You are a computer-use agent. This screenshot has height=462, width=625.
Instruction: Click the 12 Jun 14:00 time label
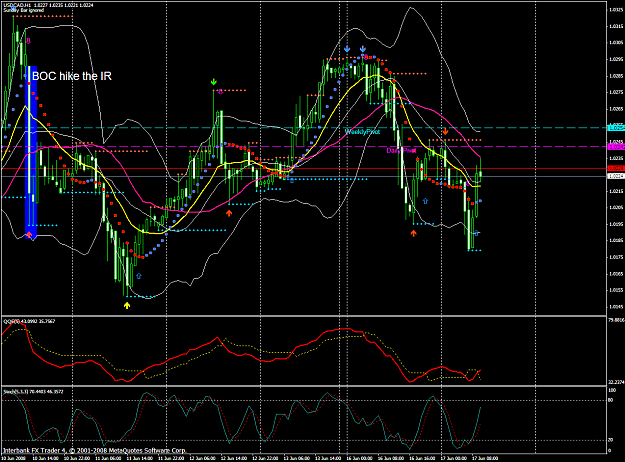pyautogui.click(x=234, y=458)
